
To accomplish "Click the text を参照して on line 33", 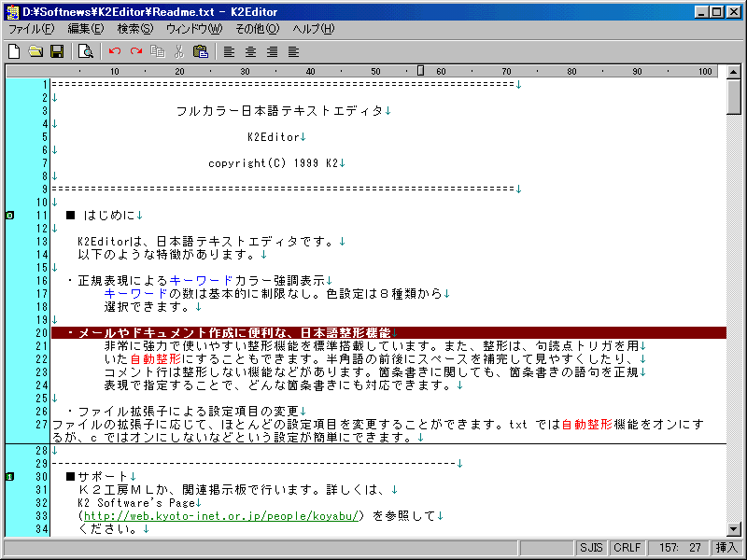I will click(404, 516).
